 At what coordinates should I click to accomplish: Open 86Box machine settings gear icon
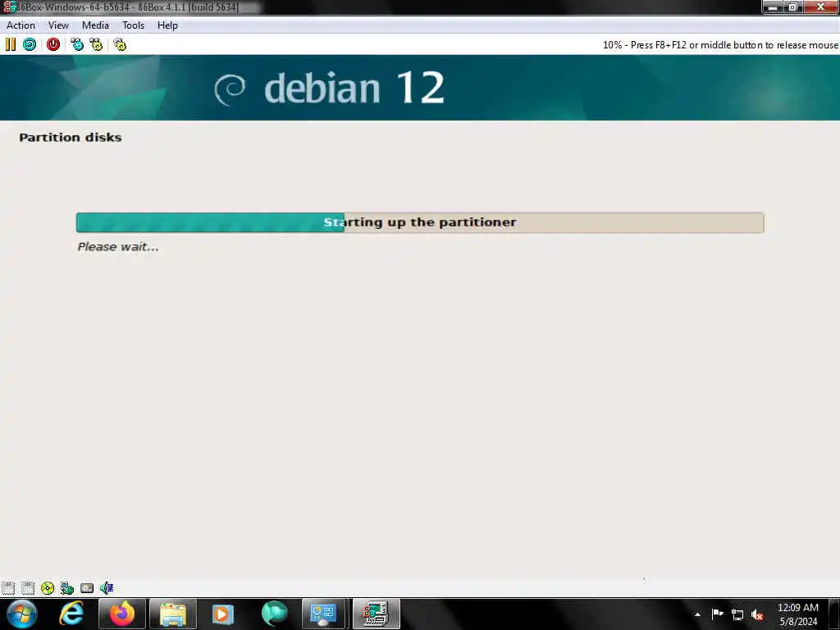pos(120,44)
